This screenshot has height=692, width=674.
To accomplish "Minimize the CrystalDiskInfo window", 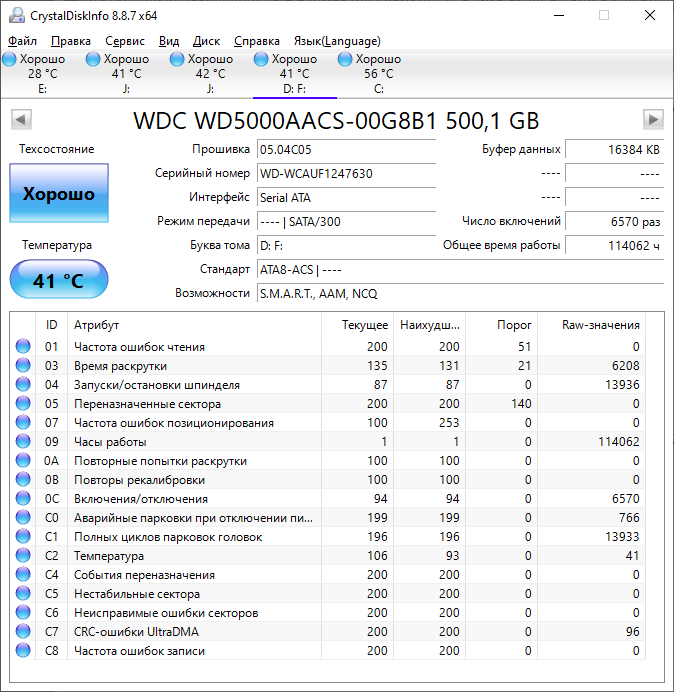I will [559, 15].
